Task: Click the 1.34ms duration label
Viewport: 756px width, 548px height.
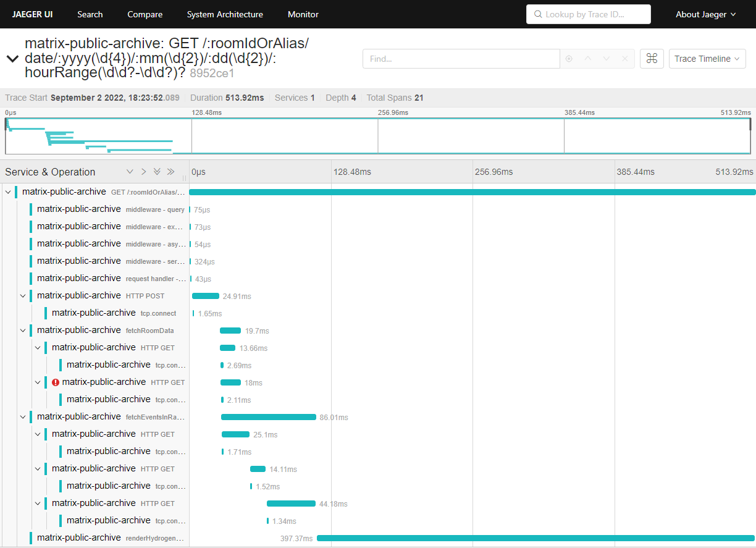Action: tap(284, 521)
